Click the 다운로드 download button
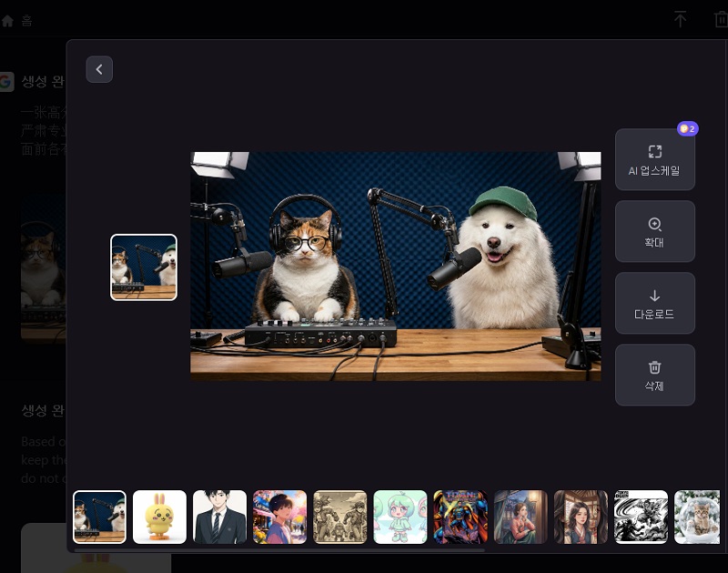 pyautogui.click(x=654, y=303)
